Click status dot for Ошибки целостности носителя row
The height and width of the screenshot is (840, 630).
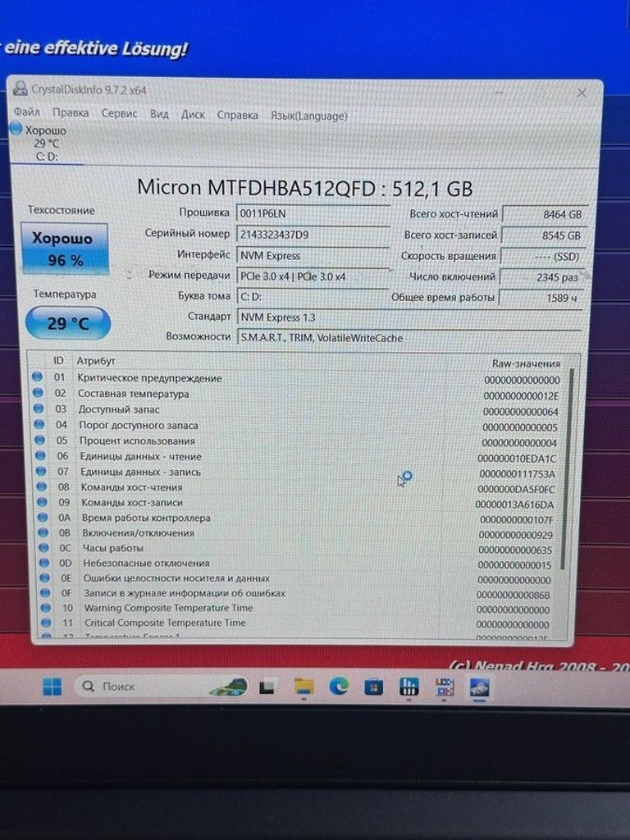point(44,577)
